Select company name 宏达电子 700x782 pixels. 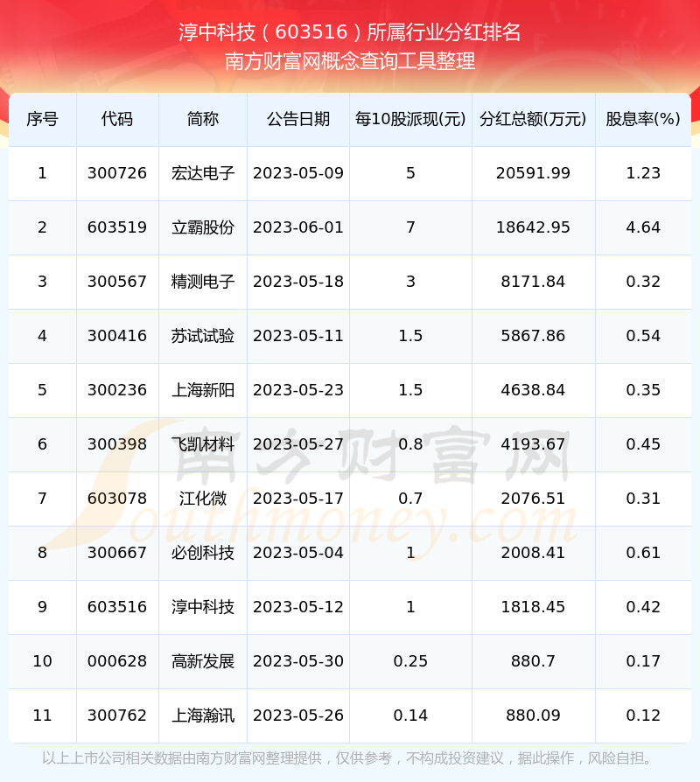(203, 173)
